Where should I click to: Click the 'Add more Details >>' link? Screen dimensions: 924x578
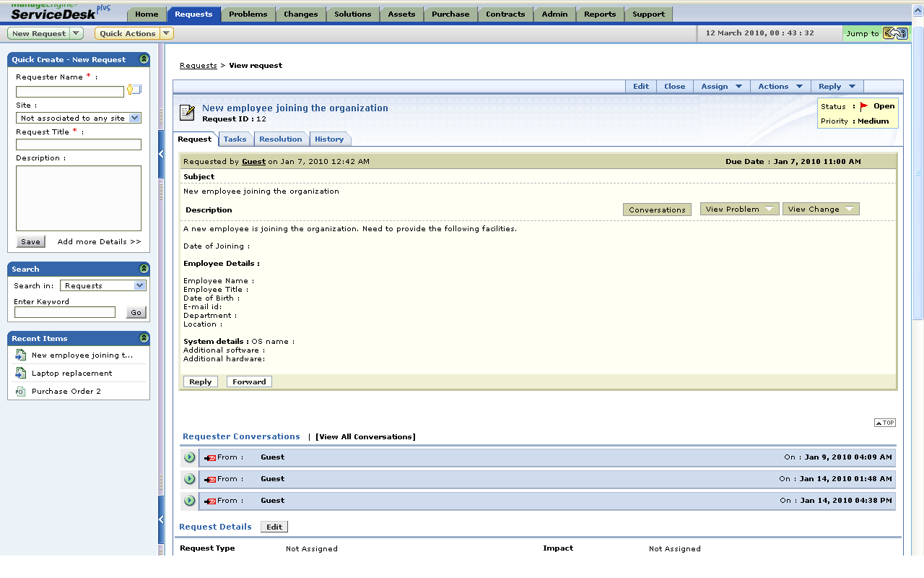pos(100,242)
